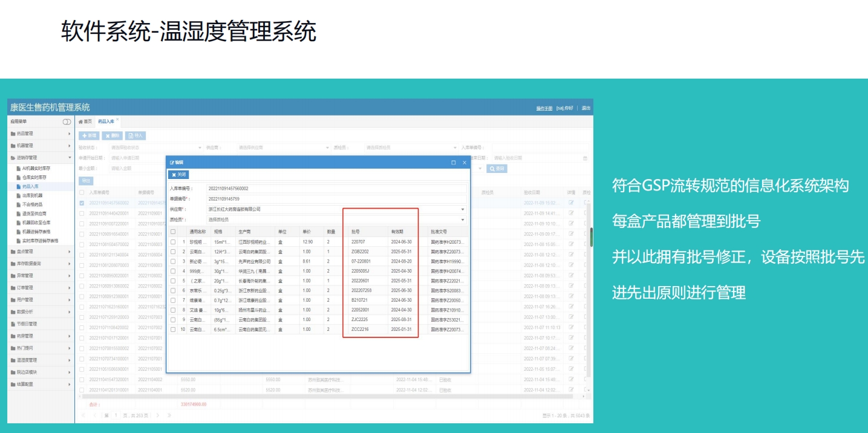Open 实时库存进销存表格 menu item
Image resolution: width=868 pixels, height=433 pixels.
tap(40, 241)
